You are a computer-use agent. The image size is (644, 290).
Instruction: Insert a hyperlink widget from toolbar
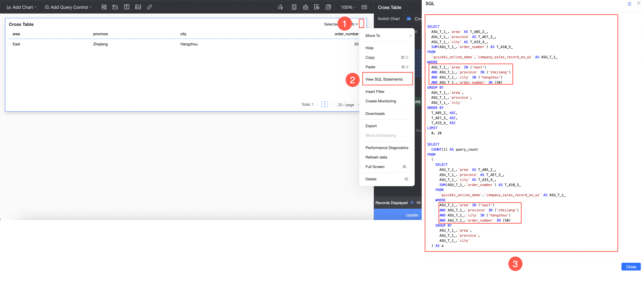[150, 7]
